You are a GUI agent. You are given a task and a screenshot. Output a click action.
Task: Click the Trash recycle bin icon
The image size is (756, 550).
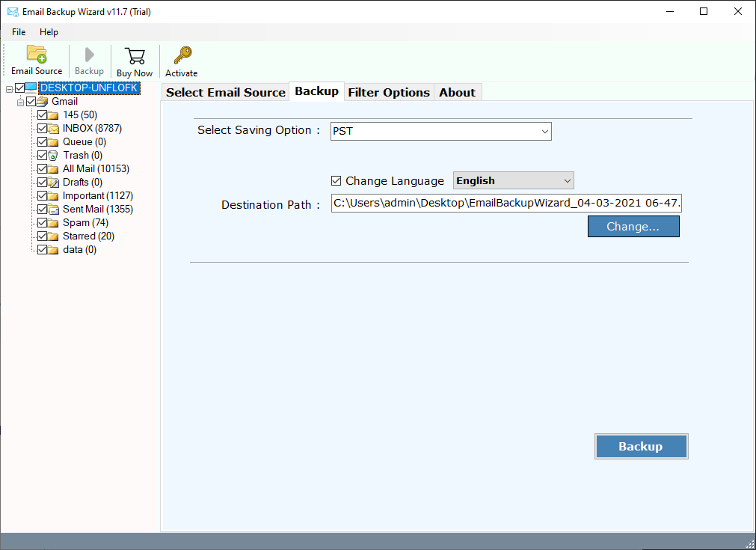53,156
